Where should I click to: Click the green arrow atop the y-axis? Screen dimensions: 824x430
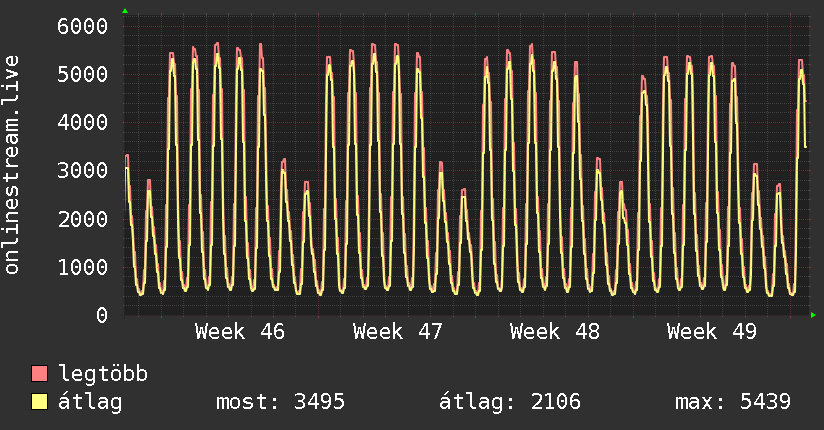pyautogui.click(x=125, y=11)
